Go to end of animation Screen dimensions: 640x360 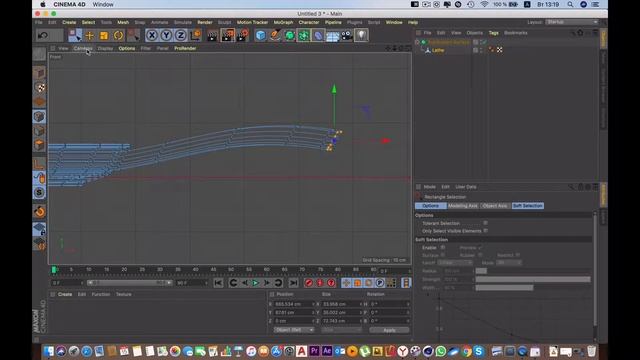coord(293,283)
